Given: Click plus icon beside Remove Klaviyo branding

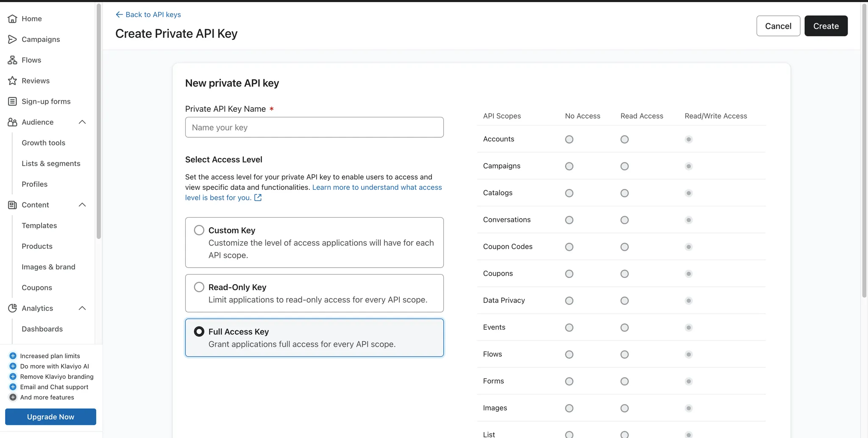Looking at the screenshot, I should coord(13,377).
